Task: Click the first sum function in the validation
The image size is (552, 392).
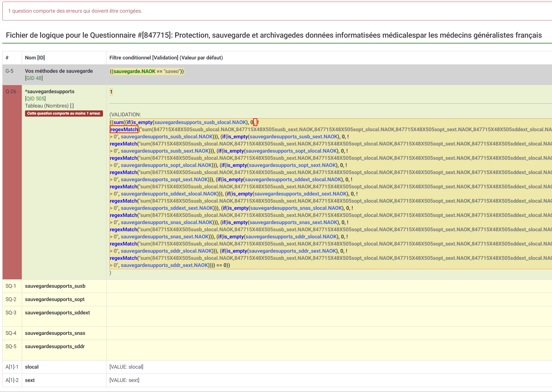Action: (118, 122)
